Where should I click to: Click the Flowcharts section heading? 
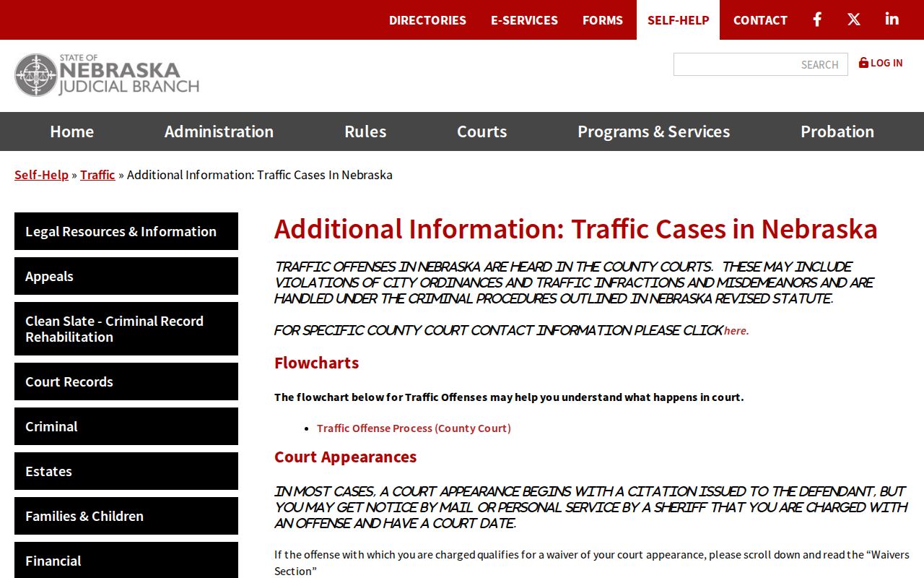316,363
